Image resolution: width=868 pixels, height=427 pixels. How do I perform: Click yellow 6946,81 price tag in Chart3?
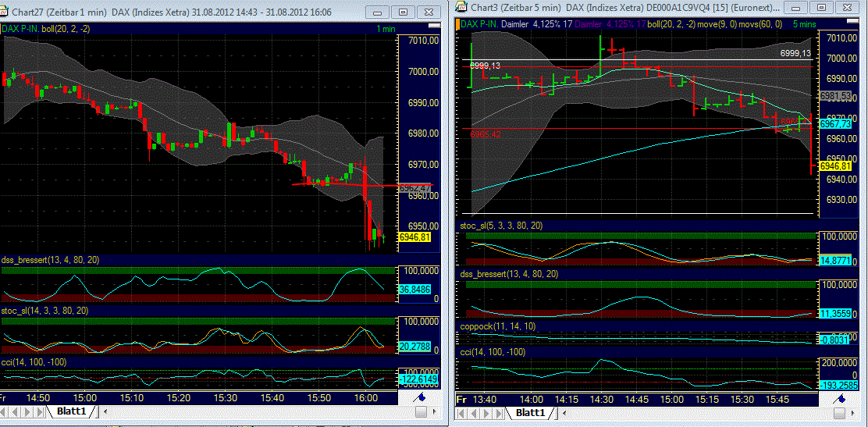click(836, 165)
